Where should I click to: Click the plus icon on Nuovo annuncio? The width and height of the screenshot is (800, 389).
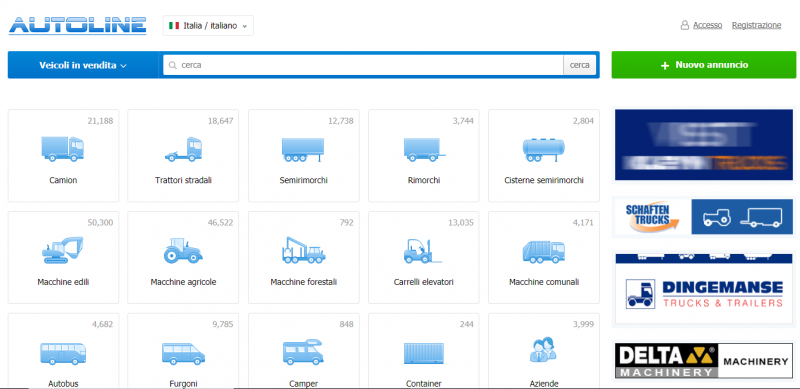pyautogui.click(x=665, y=65)
